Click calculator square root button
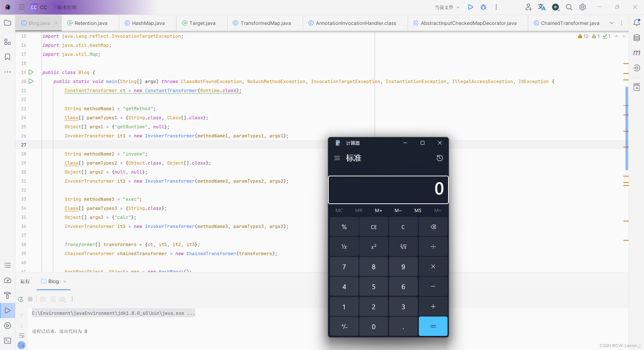The width and height of the screenshot is (644, 350). 403,247
